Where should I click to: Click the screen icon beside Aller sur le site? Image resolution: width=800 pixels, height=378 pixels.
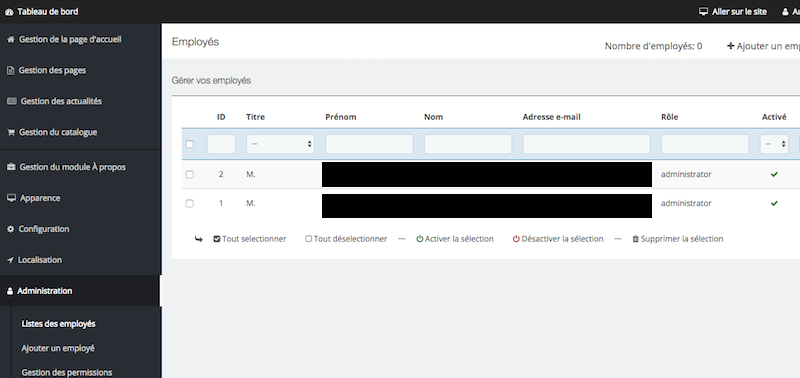click(x=704, y=12)
